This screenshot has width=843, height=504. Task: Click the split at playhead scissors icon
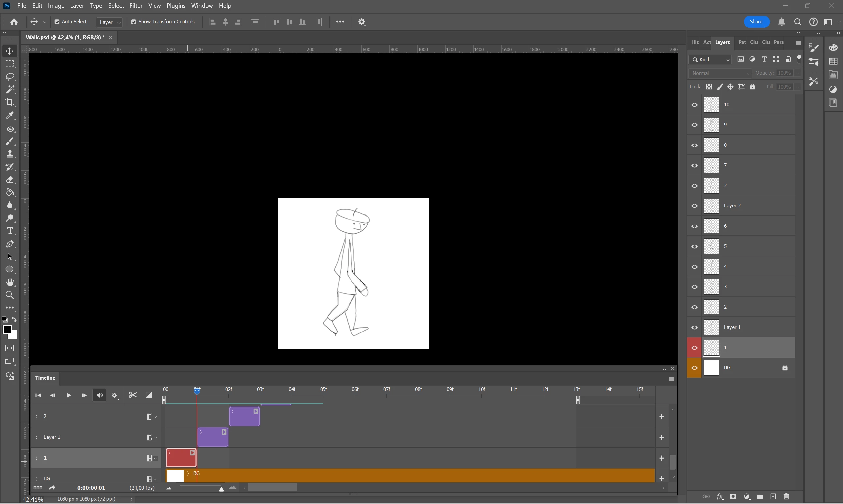[133, 395]
